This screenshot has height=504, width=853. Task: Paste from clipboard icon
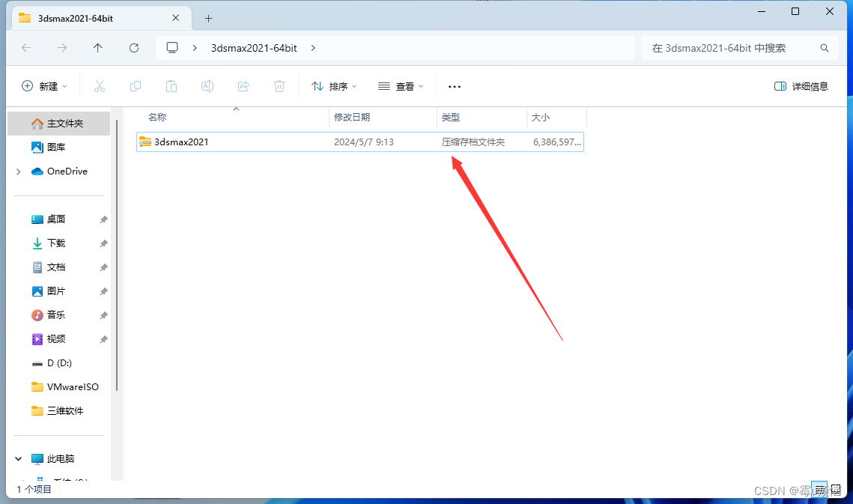pos(171,86)
